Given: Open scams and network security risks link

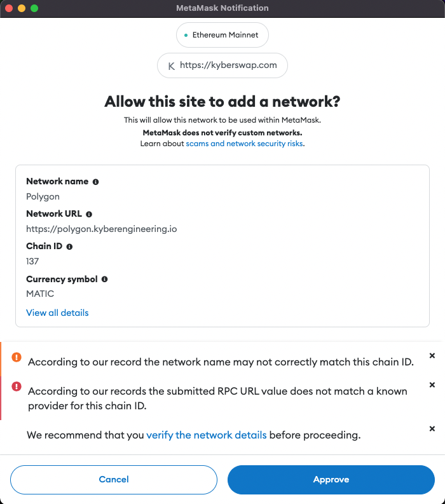Looking at the screenshot, I should [x=244, y=144].
